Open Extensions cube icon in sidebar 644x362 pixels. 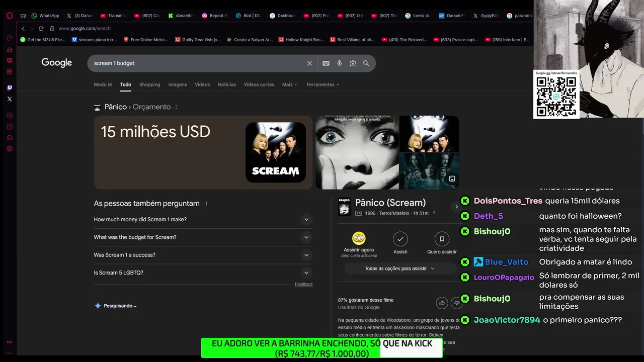[9, 138]
